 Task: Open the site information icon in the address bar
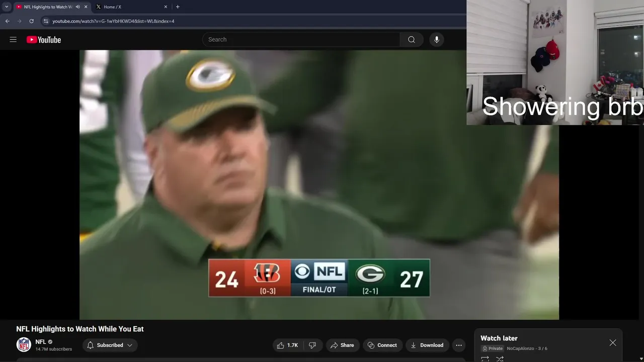click(46, 21)
